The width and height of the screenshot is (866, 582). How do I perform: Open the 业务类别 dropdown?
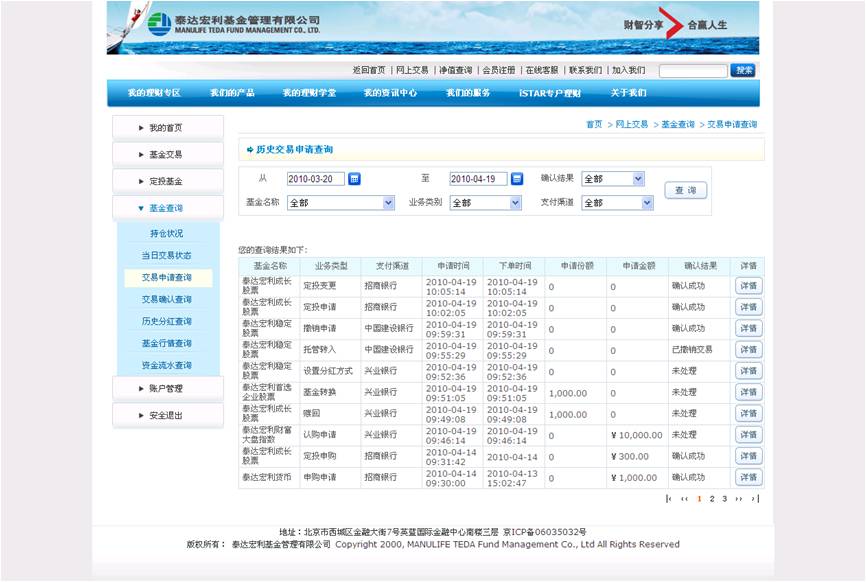pos(485,203)
